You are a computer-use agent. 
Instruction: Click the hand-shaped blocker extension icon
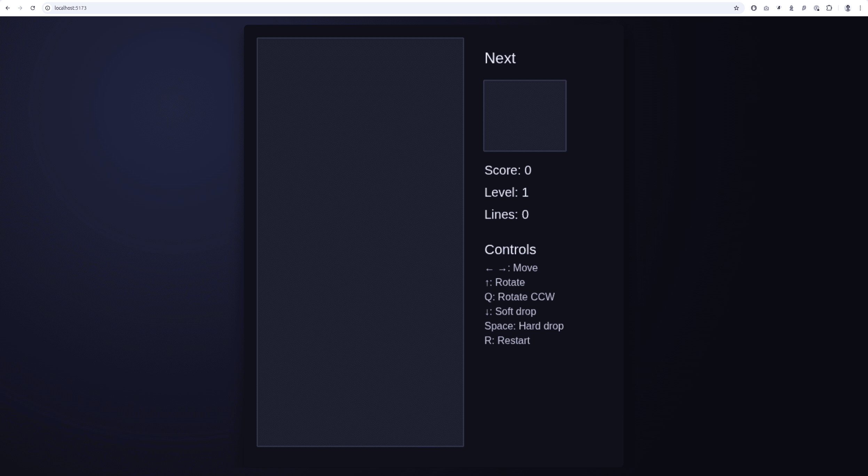point(753,8)
